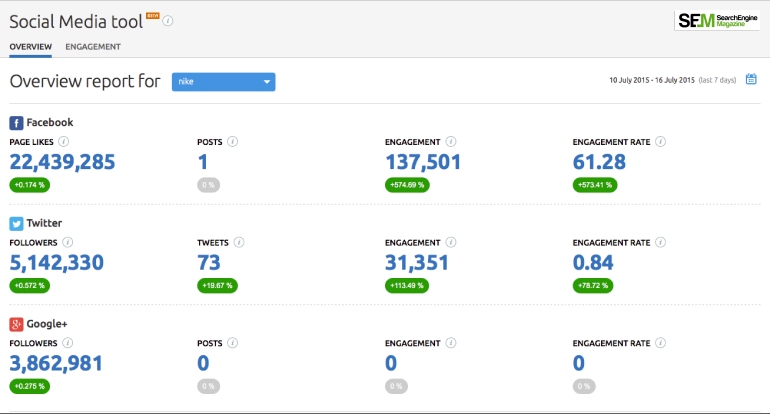This screenshot has width=770, height=414.
Task: Click the BETA badge beside the title
Action: click(x=153, y=16)
